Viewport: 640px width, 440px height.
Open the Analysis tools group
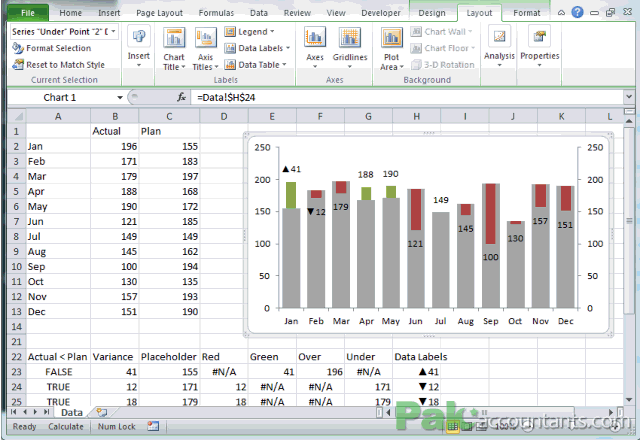pos(499,47)
